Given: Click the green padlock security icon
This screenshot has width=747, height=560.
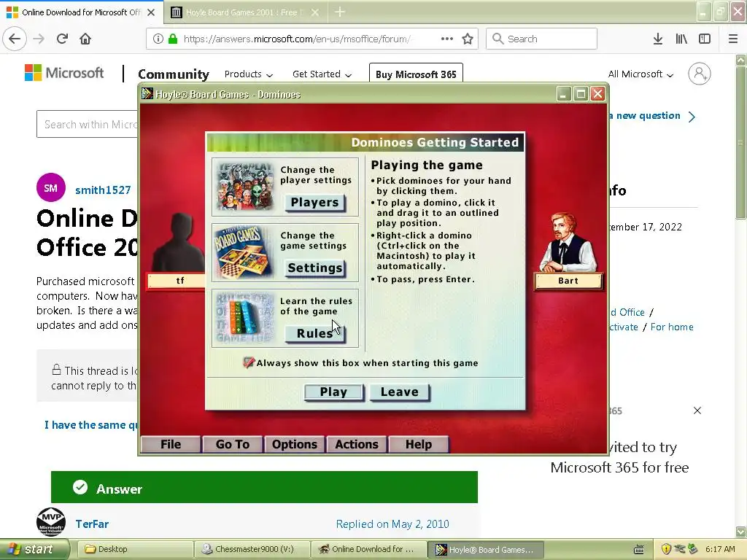Looking at the screenshot, I should pos(173,39).
